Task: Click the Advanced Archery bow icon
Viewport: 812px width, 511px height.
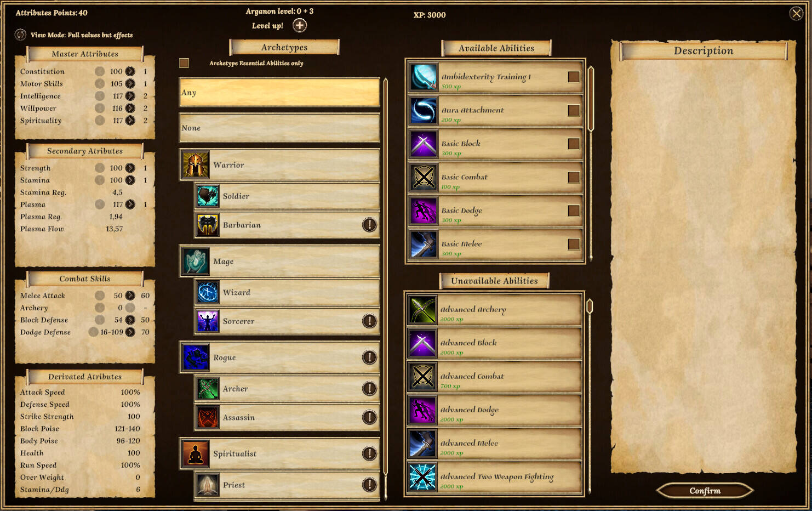Action: 422,310
